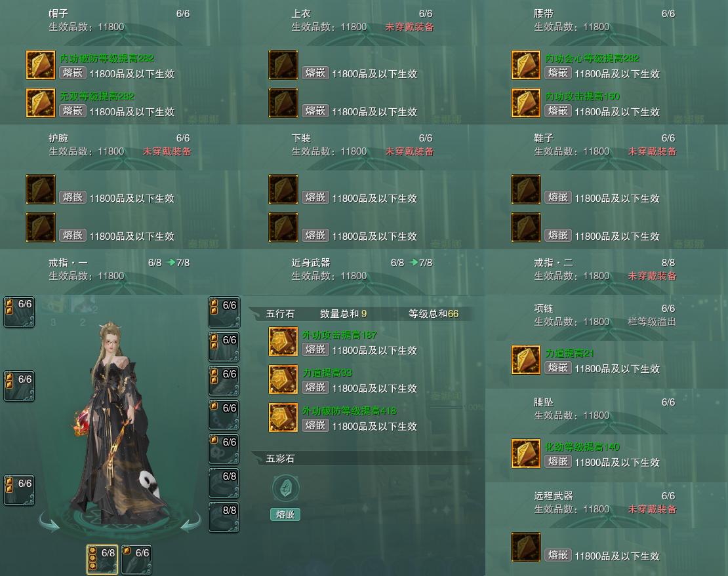The height and width of the screenshot is (576, 728).
Task: Select the highlighted 6/8 slot below character
Action: pyautogui.click(x=102, y=560)
